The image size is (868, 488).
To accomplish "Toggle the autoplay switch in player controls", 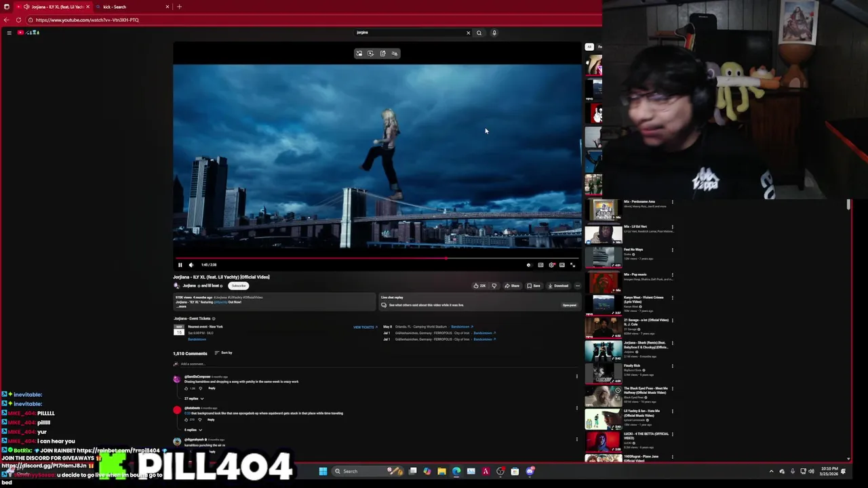I will pos(529,265).
